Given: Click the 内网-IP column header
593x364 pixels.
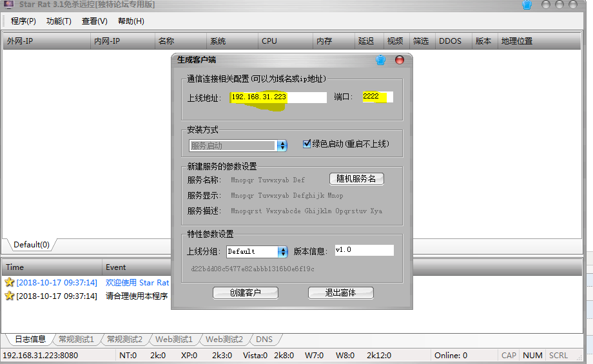Looking at the screenshot, I should 122,41.
